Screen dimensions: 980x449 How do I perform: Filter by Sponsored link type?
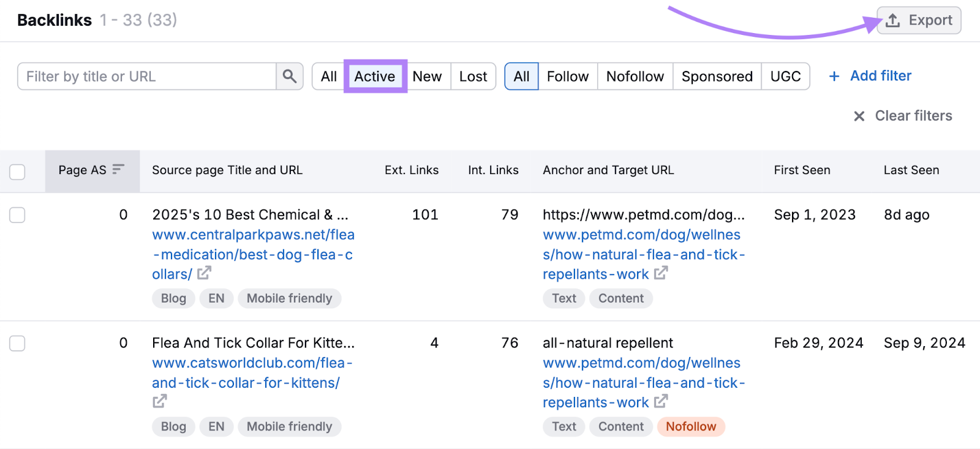click(717, 77)
